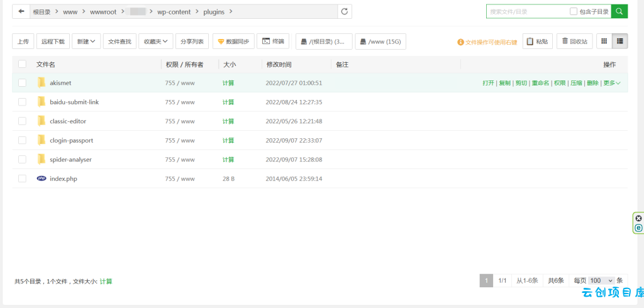Select the /www (15G) disk button

pyautogui.click(x=380, y=41)
